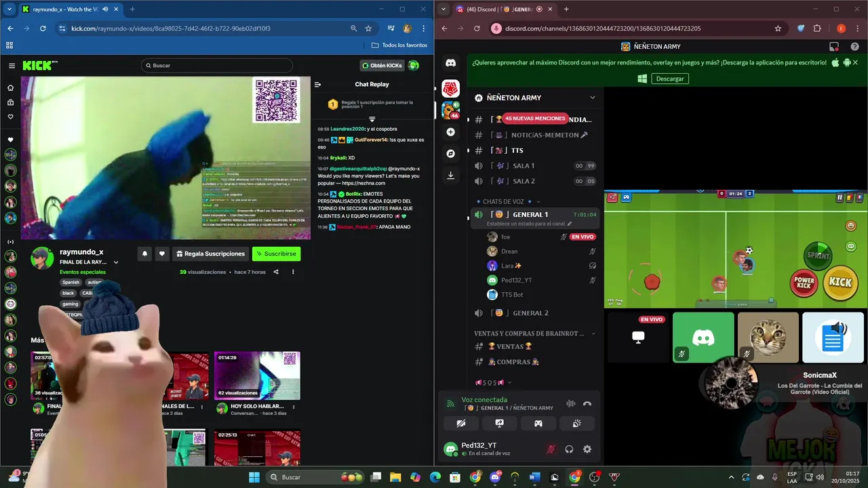Open the download apps icon in Discord
This screenshot has height=488, width=868.
(x=450, y=175)
